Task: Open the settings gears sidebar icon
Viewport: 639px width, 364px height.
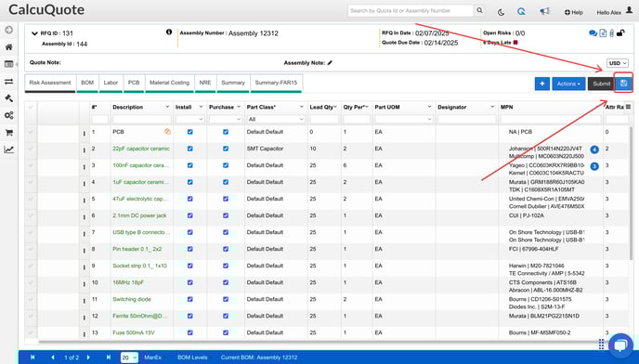Action: click(8, 115)
